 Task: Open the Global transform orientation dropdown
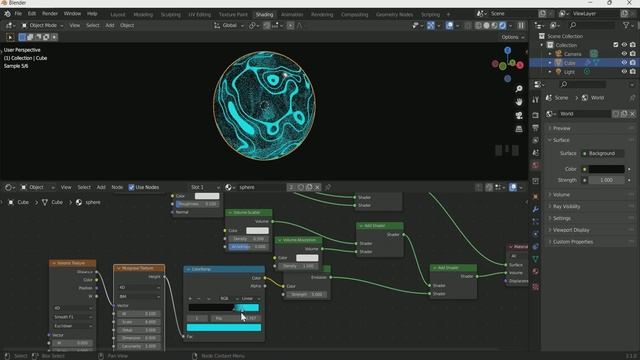coord(229,25)
